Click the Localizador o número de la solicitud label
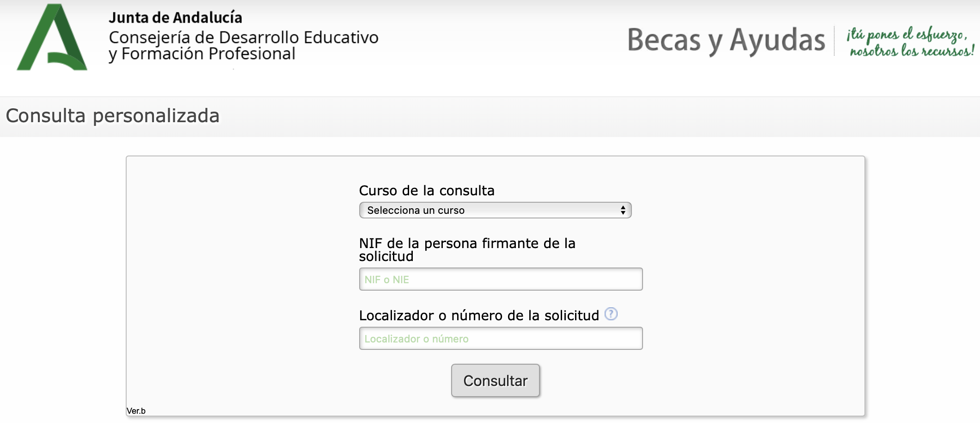 click(479, 315)
